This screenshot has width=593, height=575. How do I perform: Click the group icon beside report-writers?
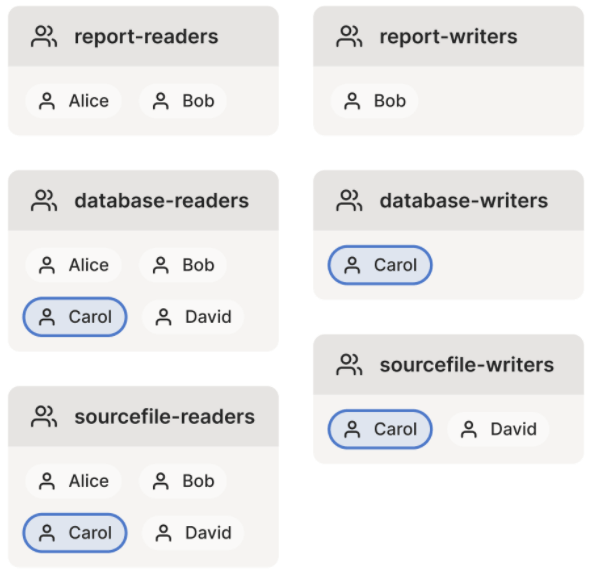click(349, 36)
